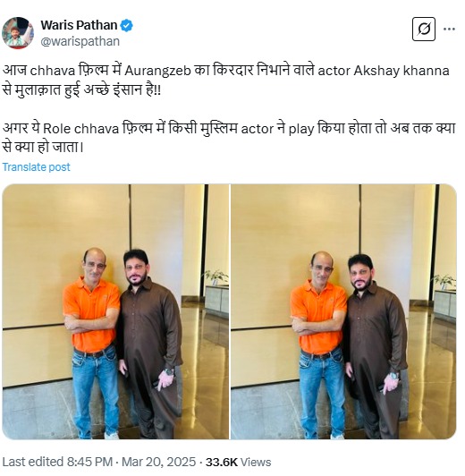The image size is (465, 476).
Task: Click the brown-kurta man in right photo
Action: (x=375, y=346)
